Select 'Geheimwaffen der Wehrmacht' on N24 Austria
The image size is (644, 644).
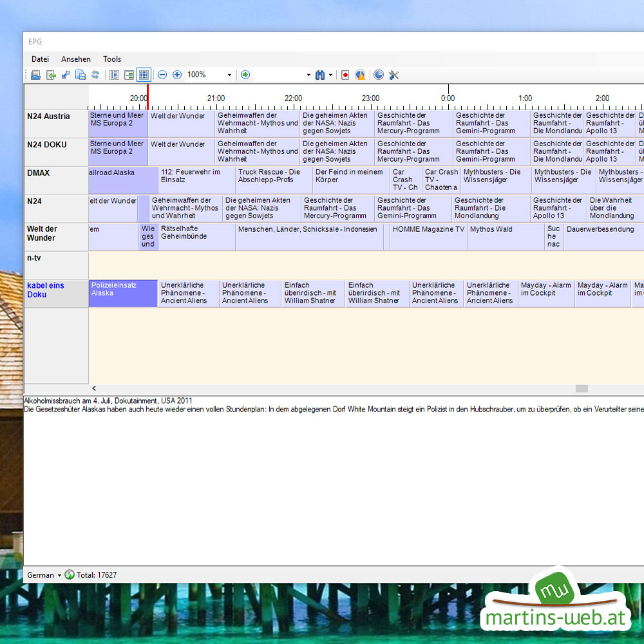[258, 124]
